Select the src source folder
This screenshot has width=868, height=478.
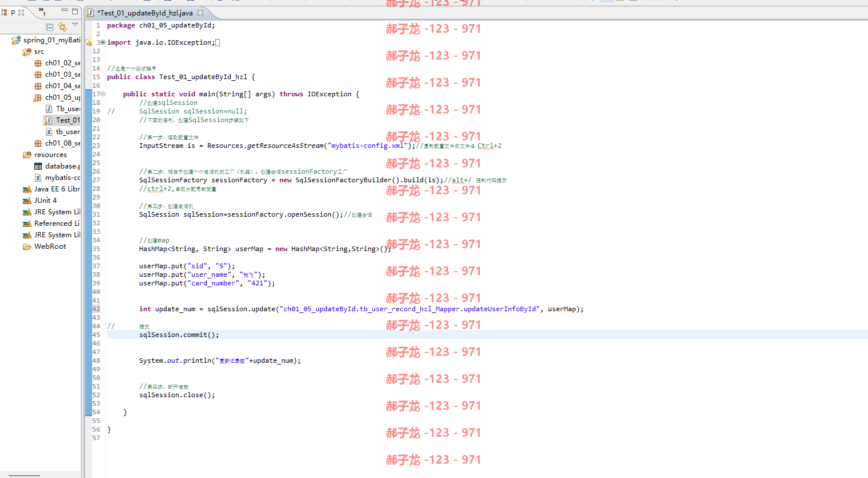tap(33, 52)
